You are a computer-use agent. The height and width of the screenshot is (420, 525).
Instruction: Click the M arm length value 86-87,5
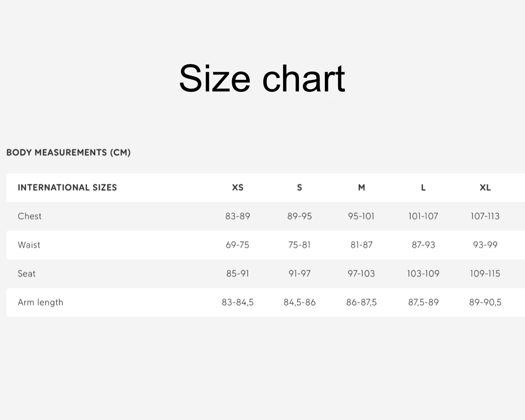[x=362, y=302]
